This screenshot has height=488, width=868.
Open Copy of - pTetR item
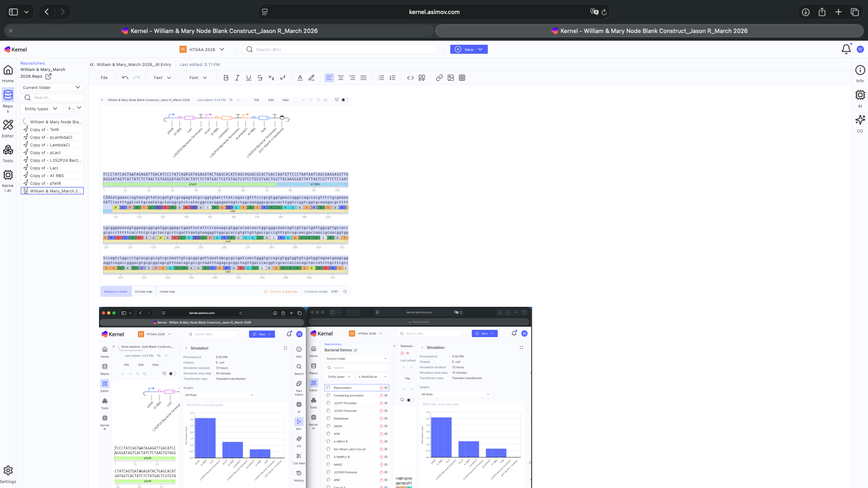pyautogui.click(x=52, y=183)
